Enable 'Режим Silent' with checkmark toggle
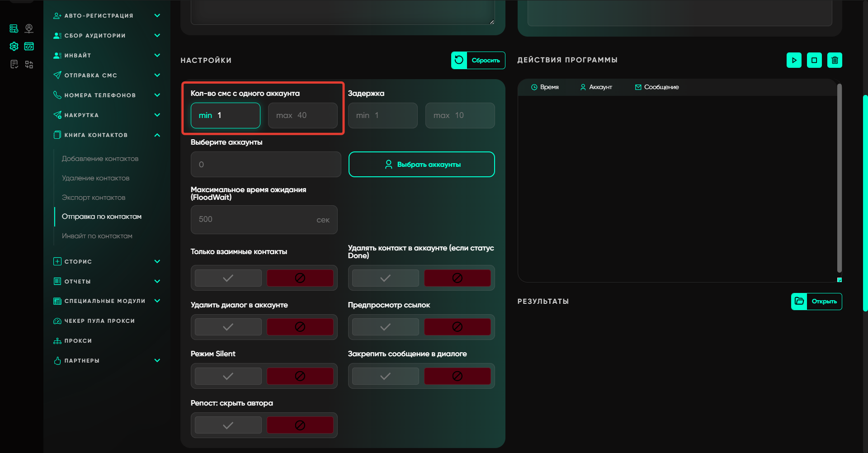868x453 pixels. coord(228,376)
